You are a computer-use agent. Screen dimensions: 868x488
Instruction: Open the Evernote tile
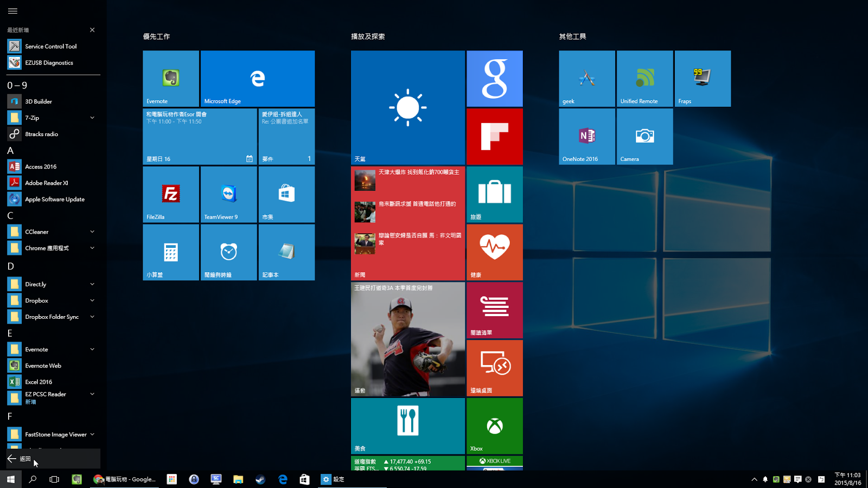pos(171,79)
